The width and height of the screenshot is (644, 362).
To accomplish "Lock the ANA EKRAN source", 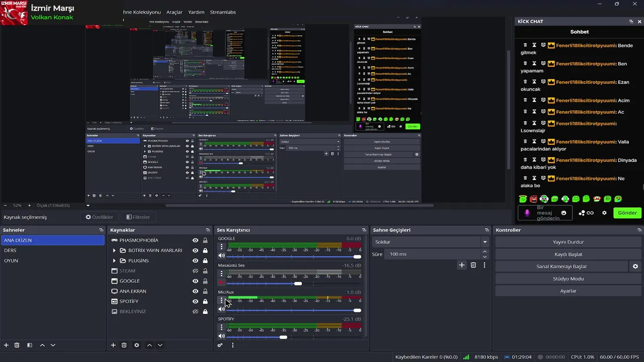I will coord(205,291).
